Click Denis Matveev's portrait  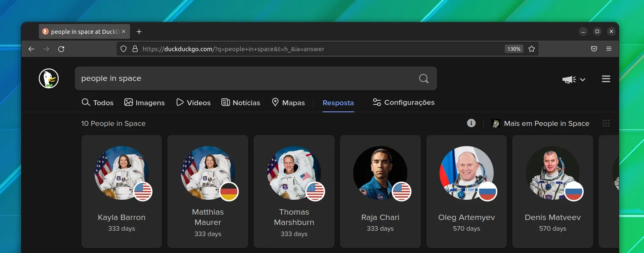[x=553, y=173]
